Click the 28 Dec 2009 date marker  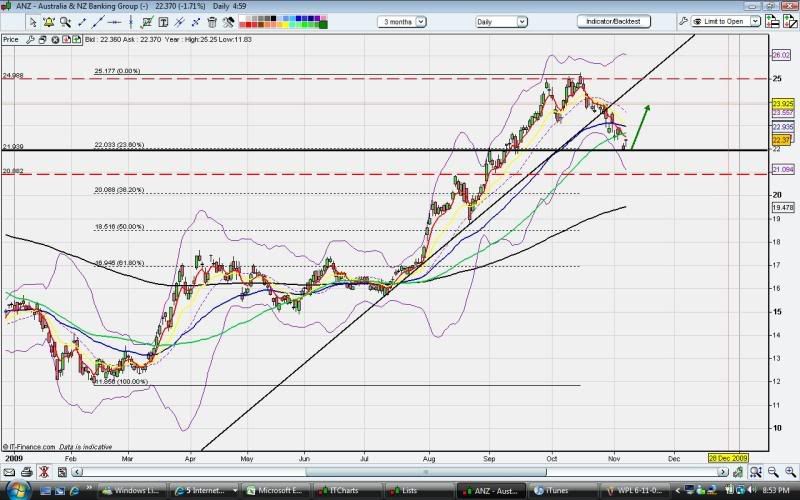[728, 458]
